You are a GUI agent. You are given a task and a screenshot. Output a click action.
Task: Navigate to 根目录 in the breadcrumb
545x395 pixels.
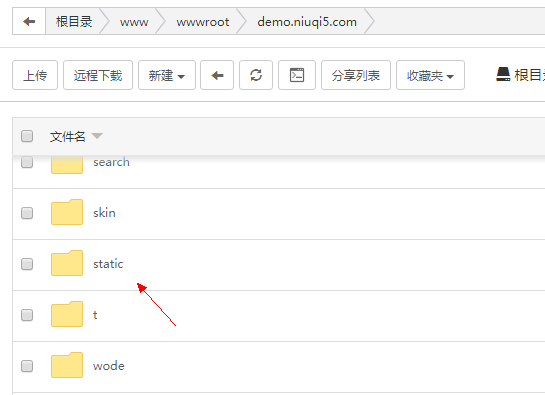(x=74, y=22)
